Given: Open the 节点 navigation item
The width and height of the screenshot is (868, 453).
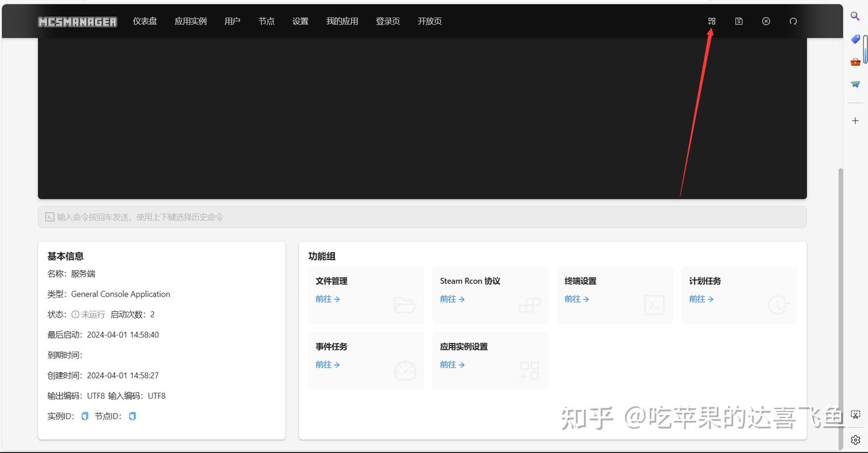Looking at the screenshot, I should point(266,21).
